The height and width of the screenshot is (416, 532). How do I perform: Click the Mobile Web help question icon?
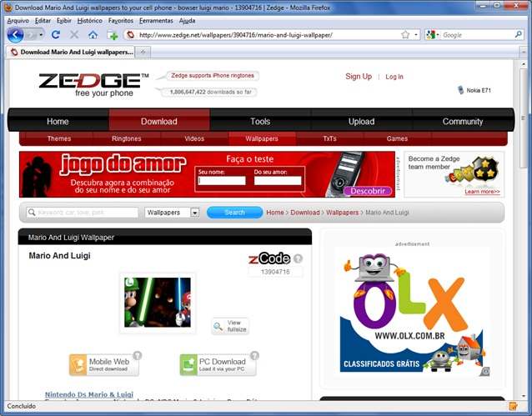pyautogui.click(x=137, y=355)
